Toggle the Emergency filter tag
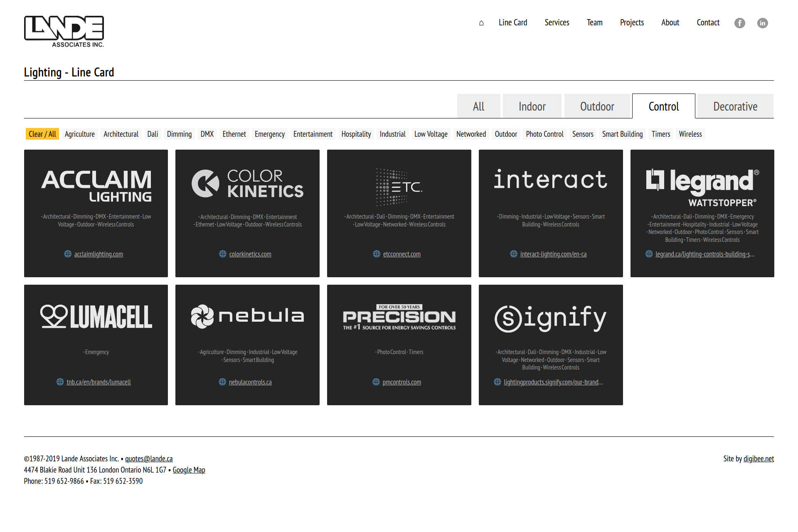Image resolution: width=798 pixels, height=532 pixels. (x=270, y=134)
